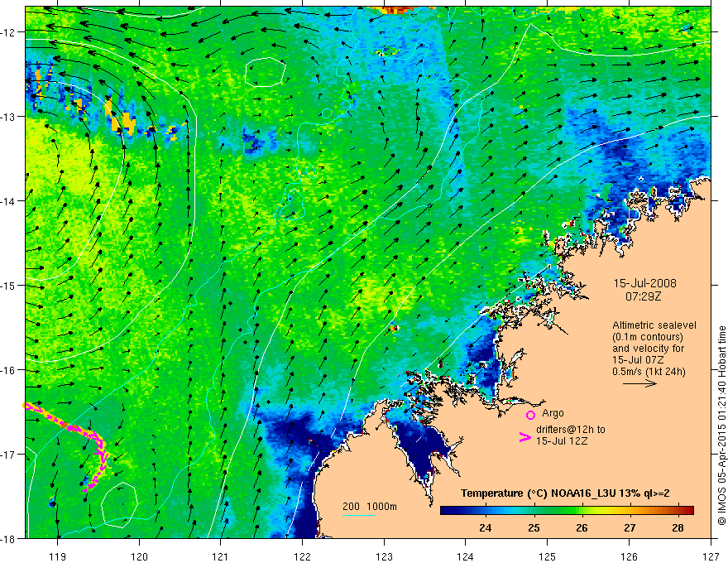The height and width of the screenshot is (563, 728).
Task: Click longitude axis label 120
Action: [139, 557]
